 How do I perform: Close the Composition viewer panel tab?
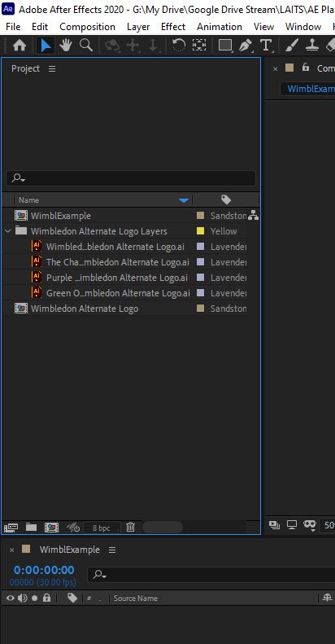tap(275, 68)
